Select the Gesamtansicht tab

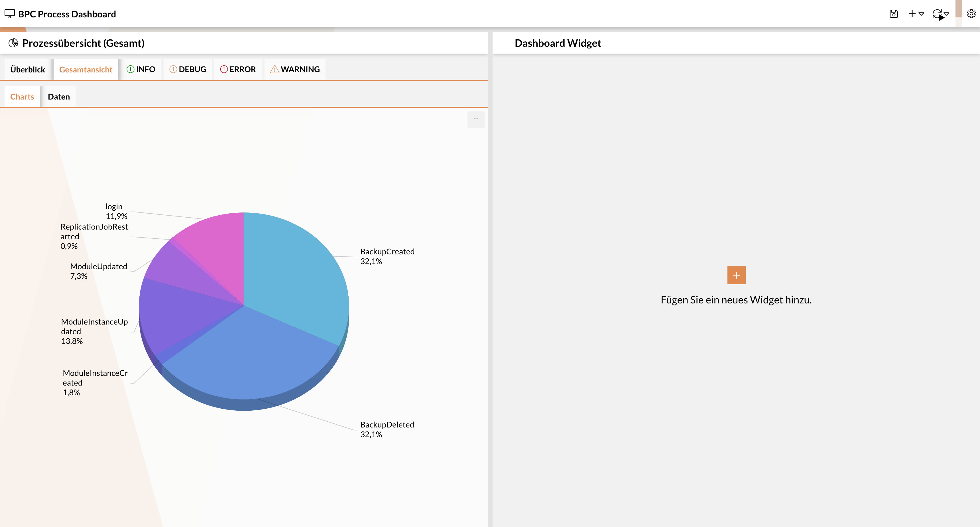86,70
